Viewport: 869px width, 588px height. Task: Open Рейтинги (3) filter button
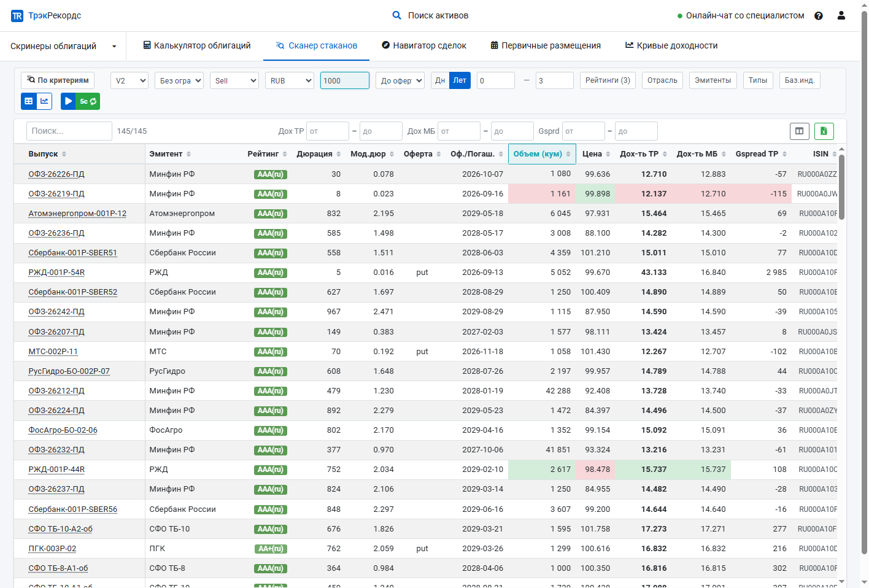pyautogui.click(x=608, y=80)
